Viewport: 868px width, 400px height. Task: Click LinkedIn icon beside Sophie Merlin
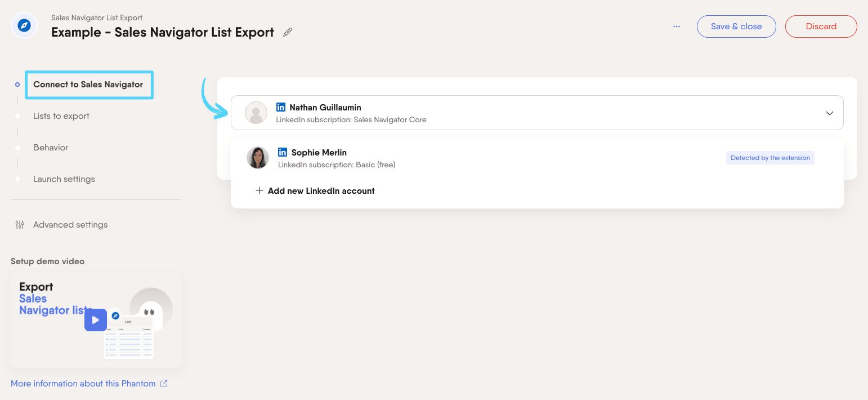pyautogui.click(x=283, y=152)
